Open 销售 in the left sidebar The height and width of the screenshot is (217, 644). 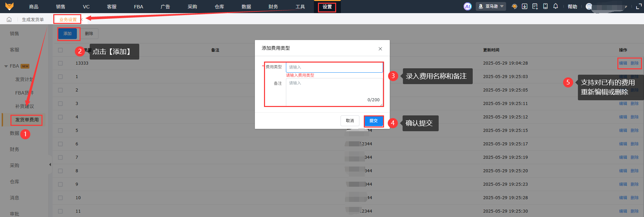[x=14, y=34]
